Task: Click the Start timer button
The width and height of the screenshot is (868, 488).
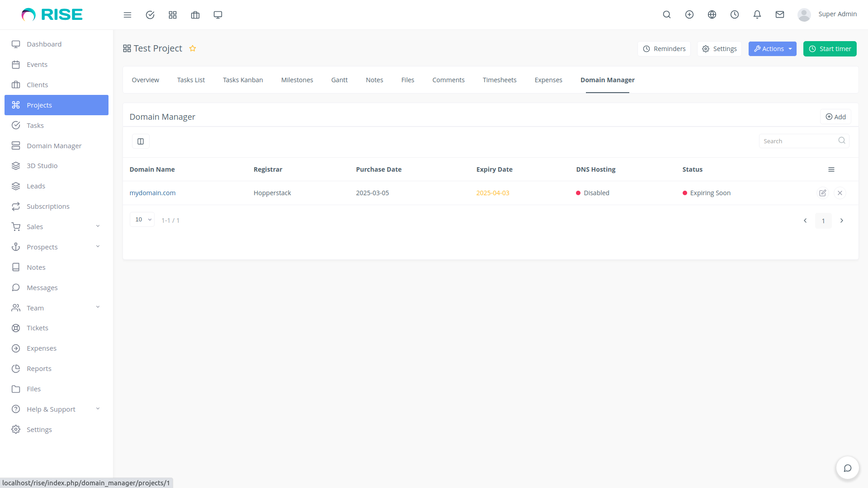Action: click(x=830, y=48)
